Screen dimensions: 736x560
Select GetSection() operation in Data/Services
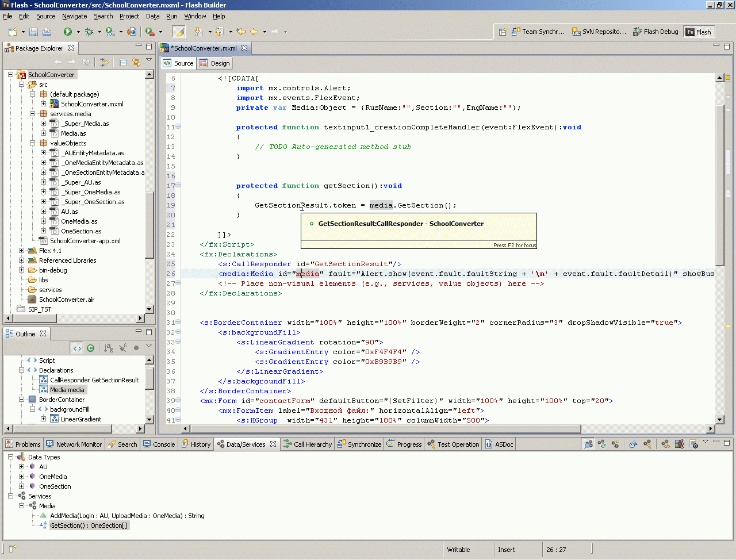[x=88, y=526]
